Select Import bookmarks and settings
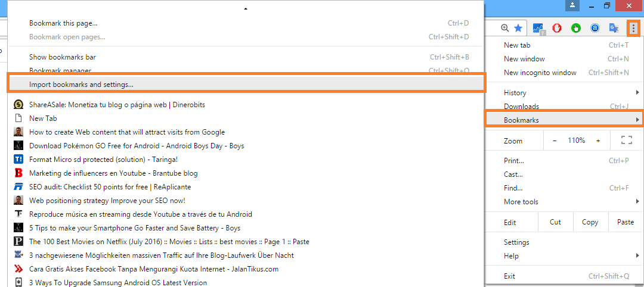644x287 pixels. 81,85
